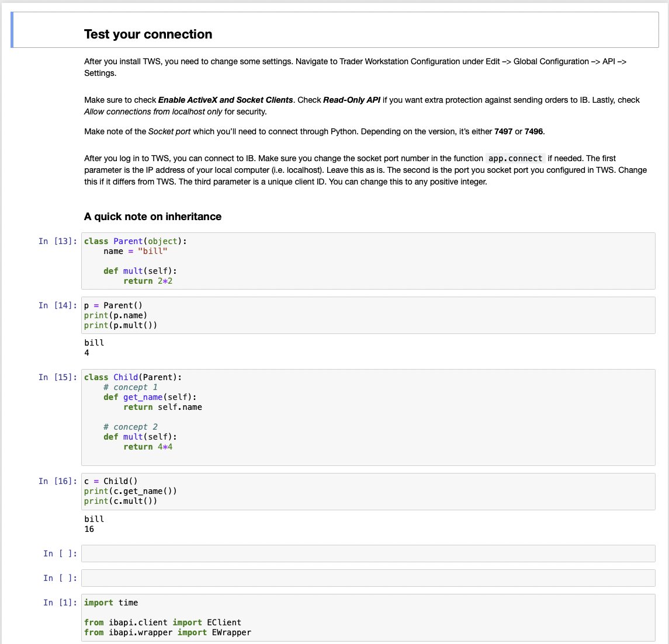Click the paragraph about Socket port 7497

click(314, 132)
